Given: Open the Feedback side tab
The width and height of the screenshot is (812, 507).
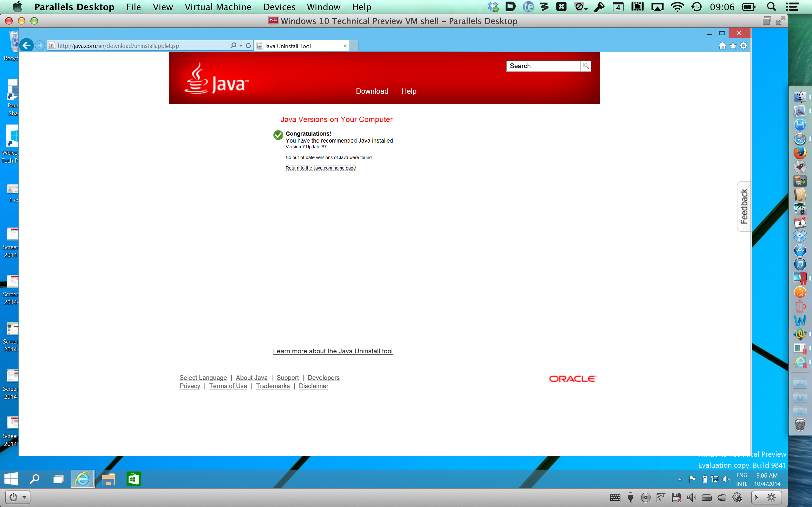Looking at the screenshot, I should [x=744, y=206].
